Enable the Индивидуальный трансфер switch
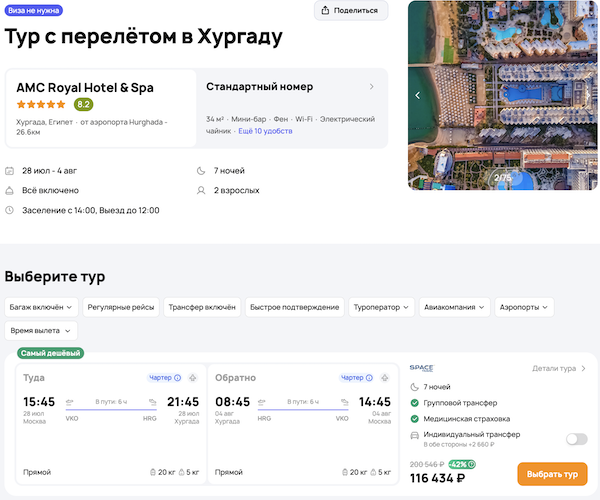Image resolution: width=600 pixels, height=500 pixels. coord(576,438)
